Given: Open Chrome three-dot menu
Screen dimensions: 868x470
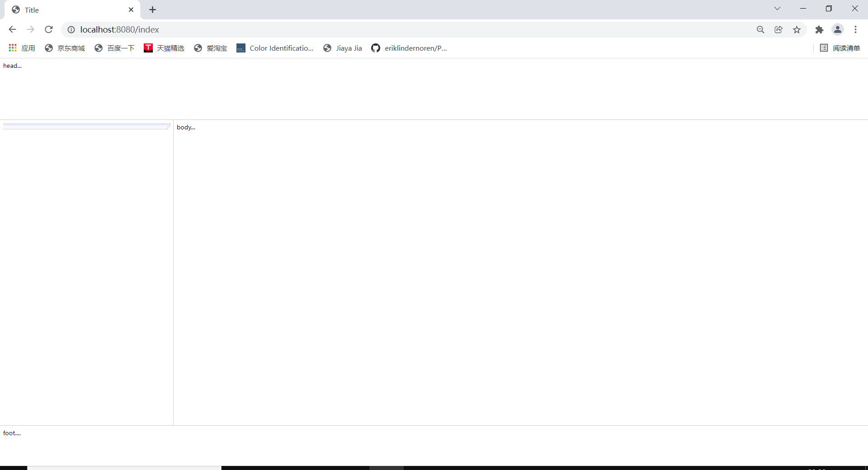Looking at the screenshot, I should click(855, 29).
